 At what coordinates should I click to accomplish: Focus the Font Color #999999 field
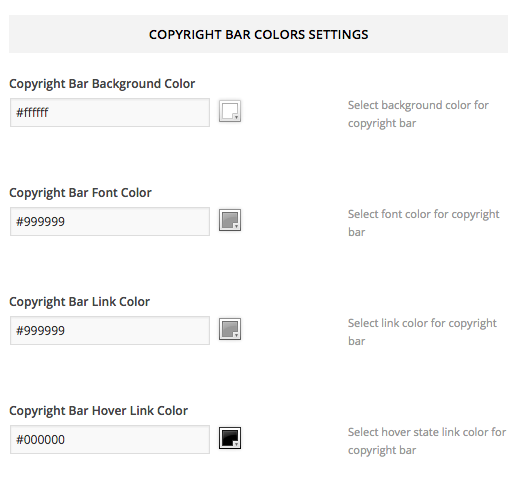(x=110, y=222)
